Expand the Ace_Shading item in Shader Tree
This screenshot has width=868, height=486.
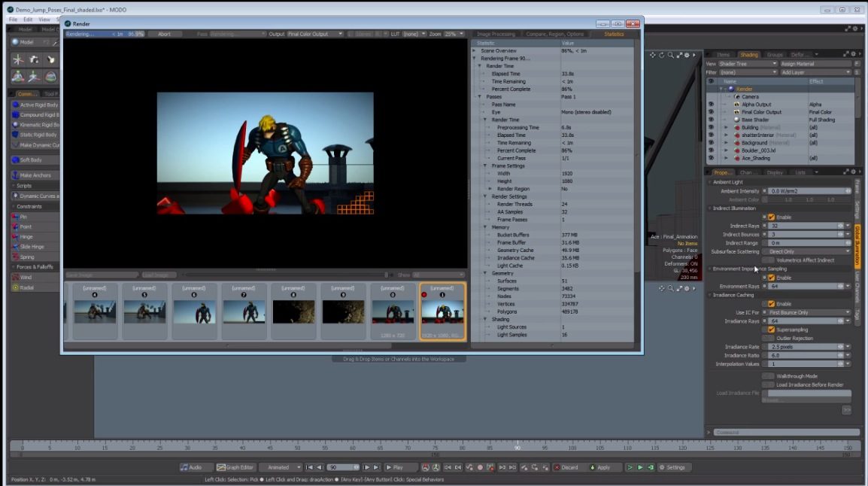pyautogui.click(x=727, y=158)
